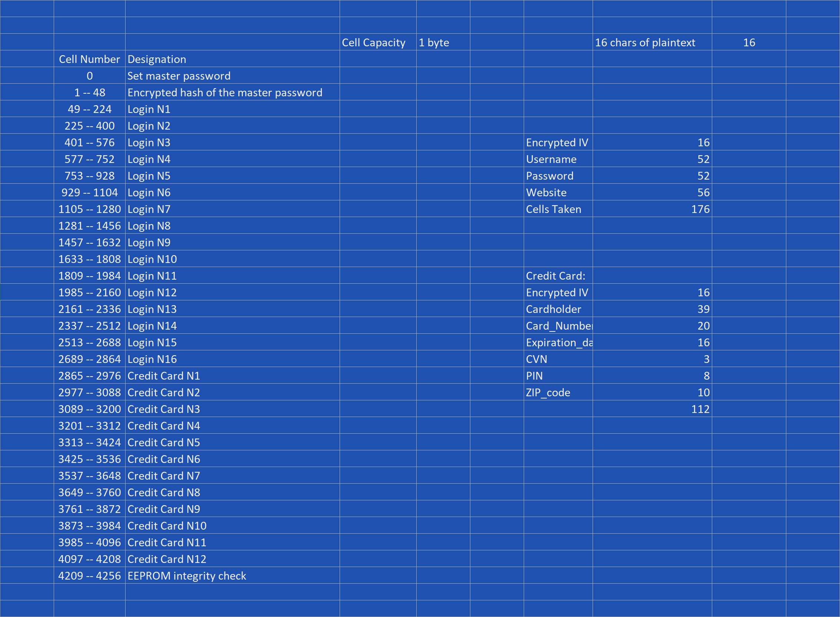Screen dimensions: 840x617
Task: Select the 'Credit Card N1' cell
Action: pos(232,376)
